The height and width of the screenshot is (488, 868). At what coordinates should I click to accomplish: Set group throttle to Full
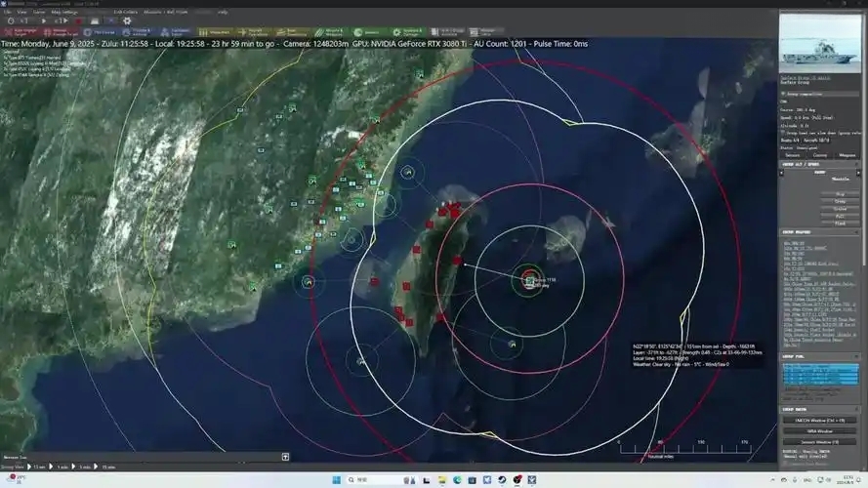pos(840,216)
